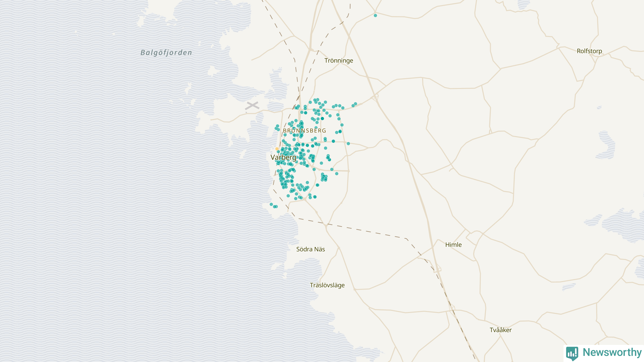The image size is (644, 362).
Task: Open the Newsworthy text link
Action: click(x=612, y=352)
